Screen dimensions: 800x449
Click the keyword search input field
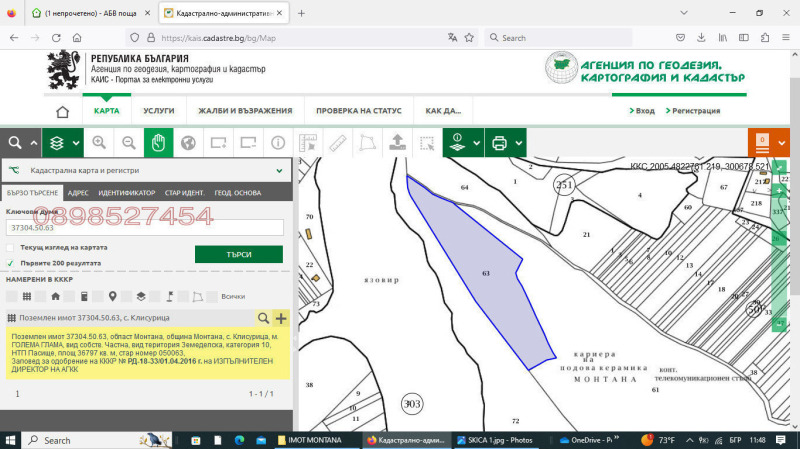click(x=145, y=228)
